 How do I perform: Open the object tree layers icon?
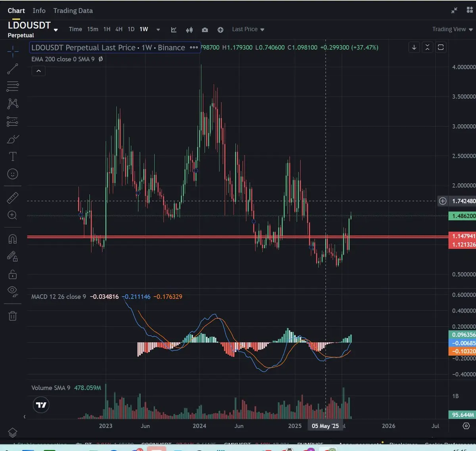tap(13, 432)
